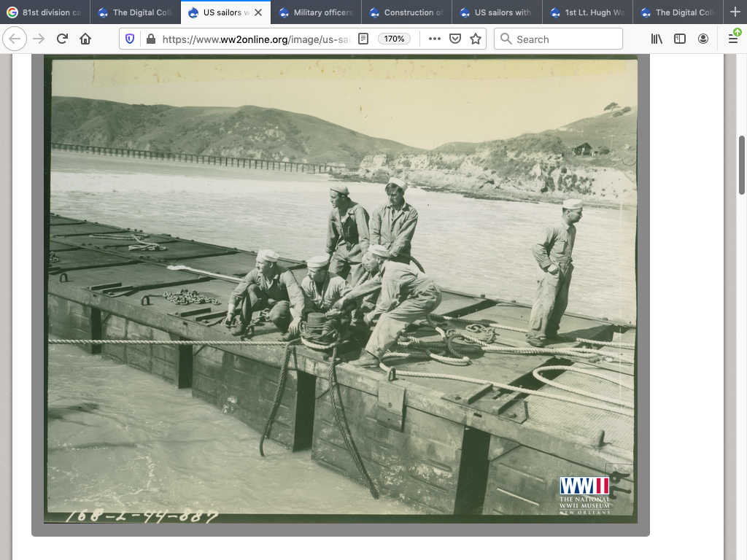Toggle the sidebar panel
Image resolution: width=747 pixels, height=560 pixels.
[x=680, y=39]
